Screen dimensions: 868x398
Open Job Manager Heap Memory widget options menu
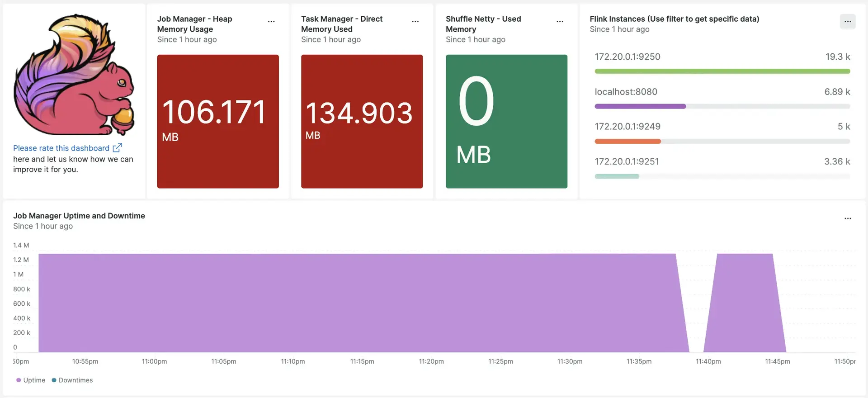click(x=271, y=21)
